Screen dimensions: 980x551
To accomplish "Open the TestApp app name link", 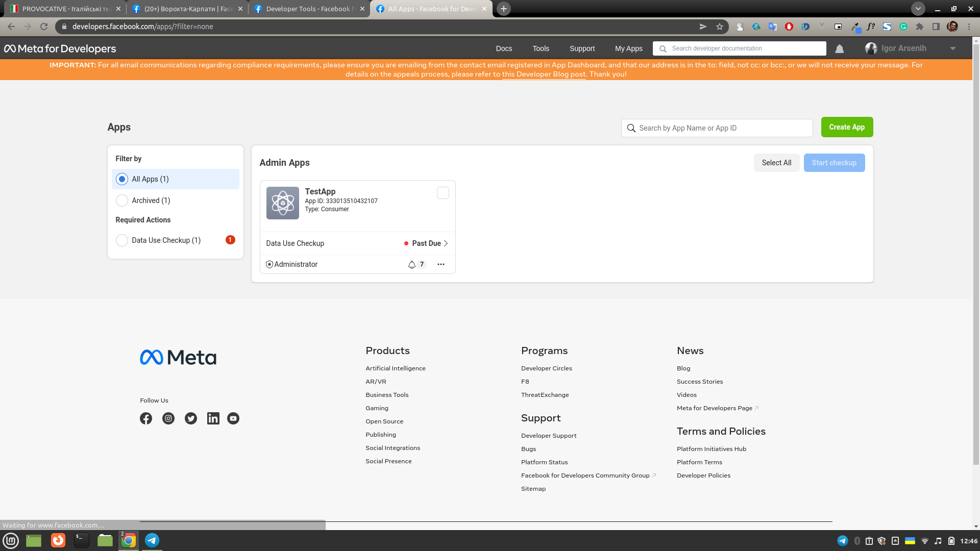I will pos(320,191).
